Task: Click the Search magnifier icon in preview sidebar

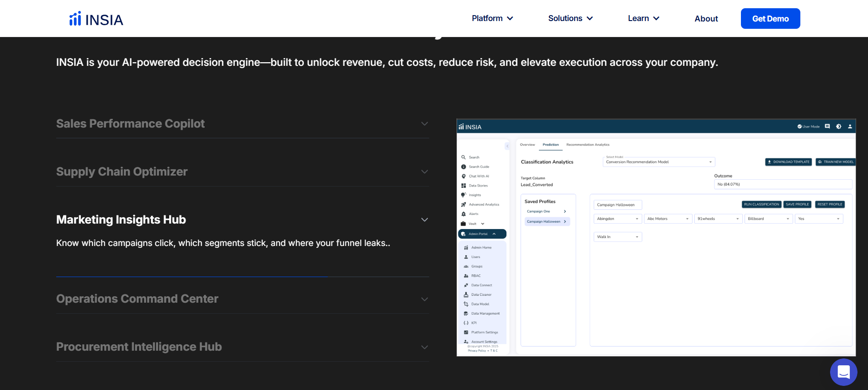Action: tap(463, 157)
